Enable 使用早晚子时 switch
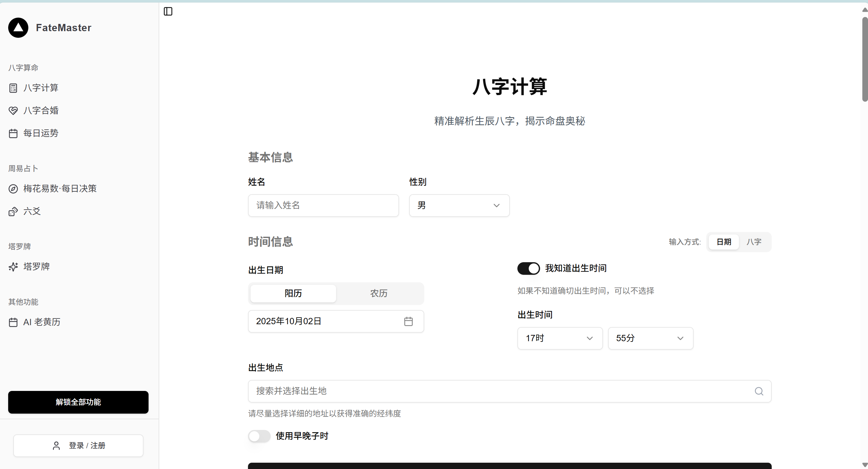The image size is (868, 469). coord(259,436)
